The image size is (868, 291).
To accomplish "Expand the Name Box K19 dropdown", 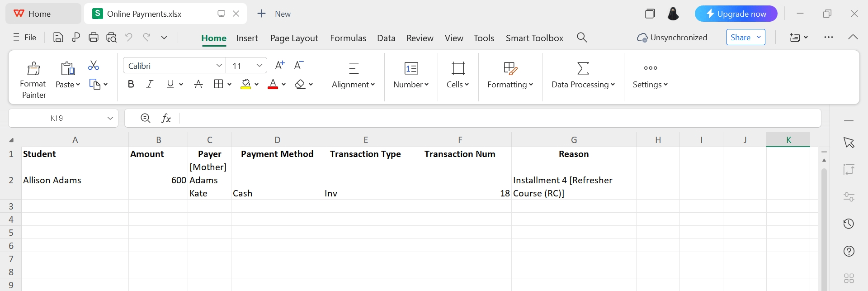I will [x=110, y=118].
